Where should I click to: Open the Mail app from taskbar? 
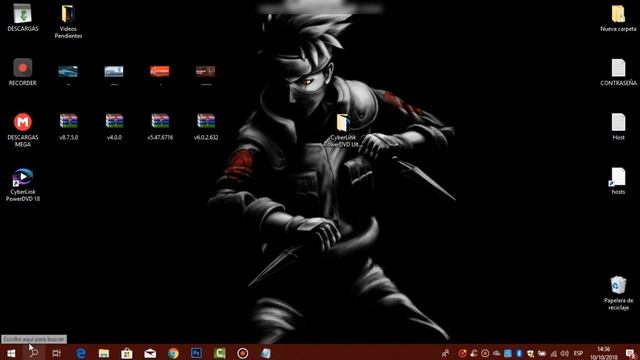(x=150, y=353)
